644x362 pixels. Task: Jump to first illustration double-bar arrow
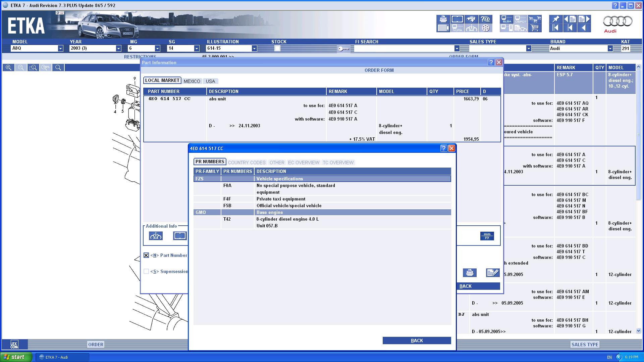point(556,28)
